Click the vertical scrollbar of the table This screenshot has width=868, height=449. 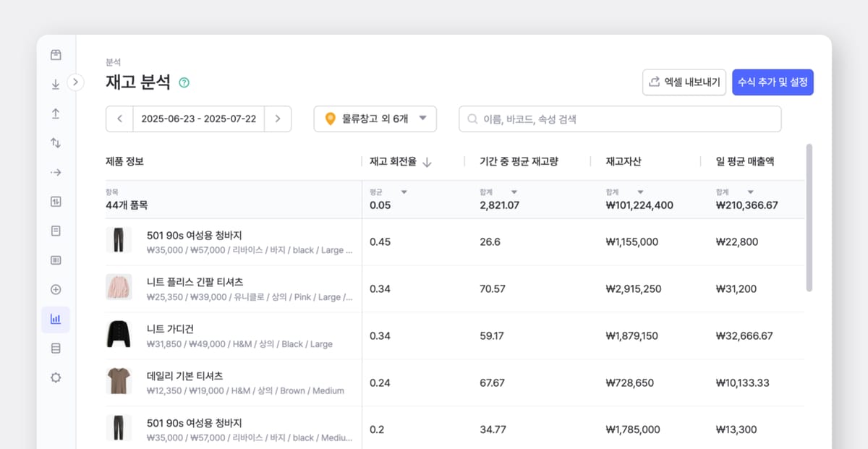point(809,217)
